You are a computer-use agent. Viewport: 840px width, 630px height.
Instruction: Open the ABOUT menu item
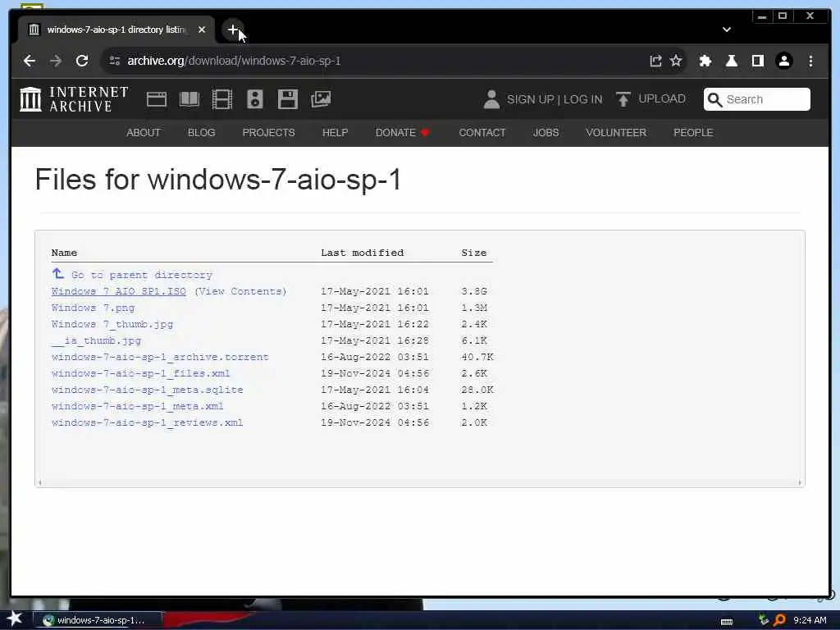pos(144,132)
